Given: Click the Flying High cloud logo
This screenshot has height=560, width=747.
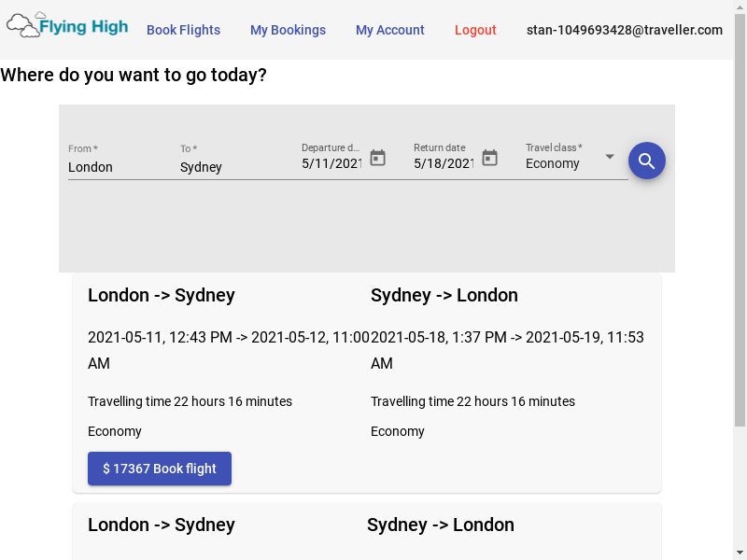Looking at the screenshot, I should [67, 25].
